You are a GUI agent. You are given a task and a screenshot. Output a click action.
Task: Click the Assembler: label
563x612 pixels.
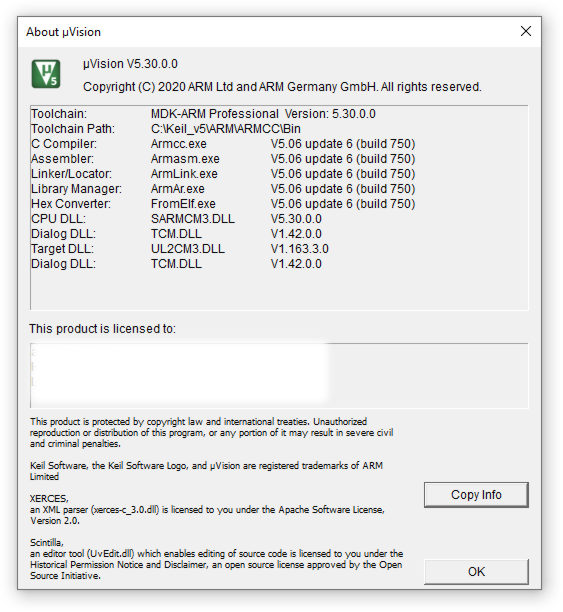point(62,159)
